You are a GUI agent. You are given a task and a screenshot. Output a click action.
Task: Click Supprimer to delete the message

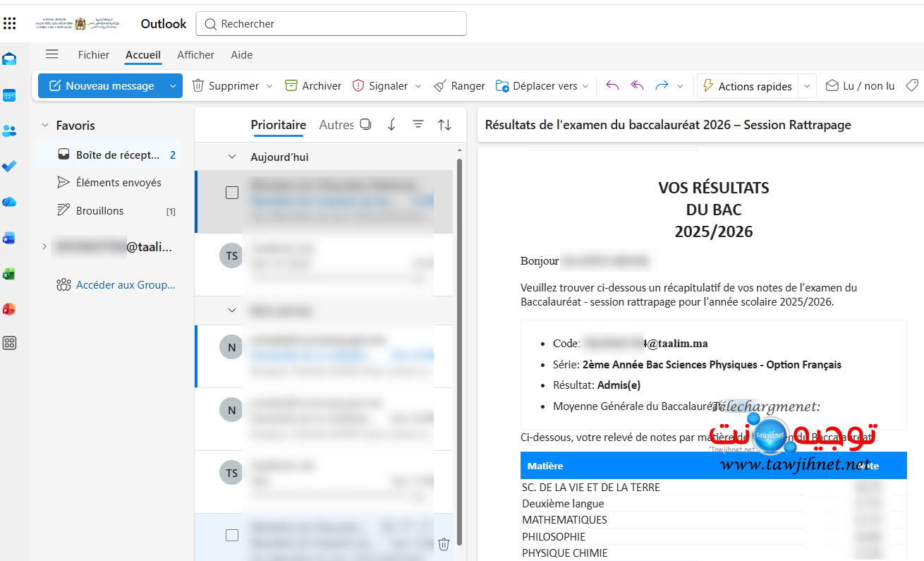pyautogui.click(x=226, y=86)
